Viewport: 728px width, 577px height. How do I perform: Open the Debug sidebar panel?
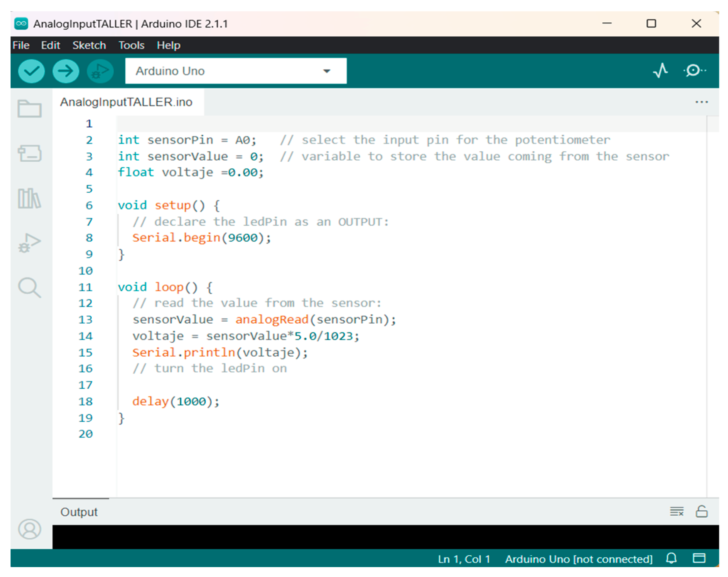click(x=29, y=243)
